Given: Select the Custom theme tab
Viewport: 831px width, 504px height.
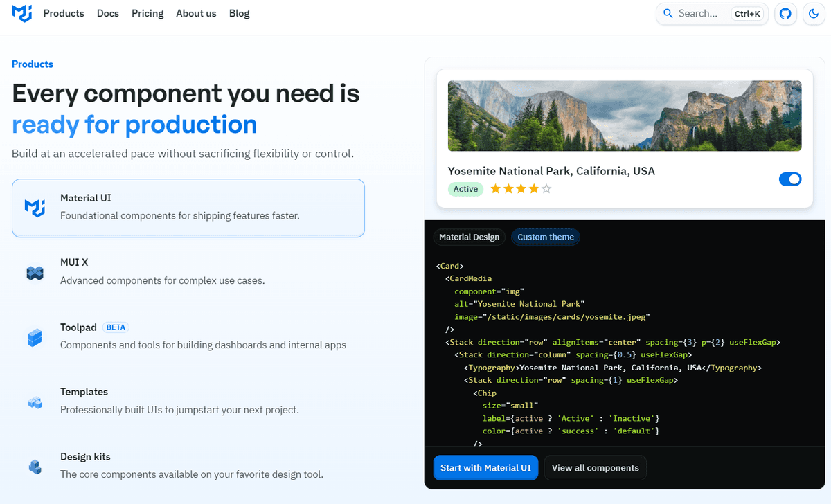Looking at the screenshot, I should point(546,237).
